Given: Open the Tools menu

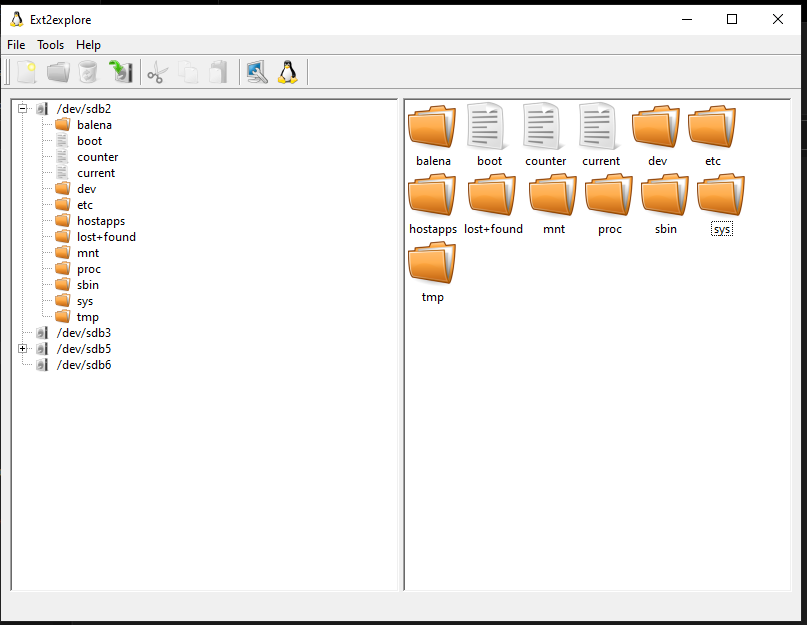Looking at the screenshot, I should tap(50, 45).
